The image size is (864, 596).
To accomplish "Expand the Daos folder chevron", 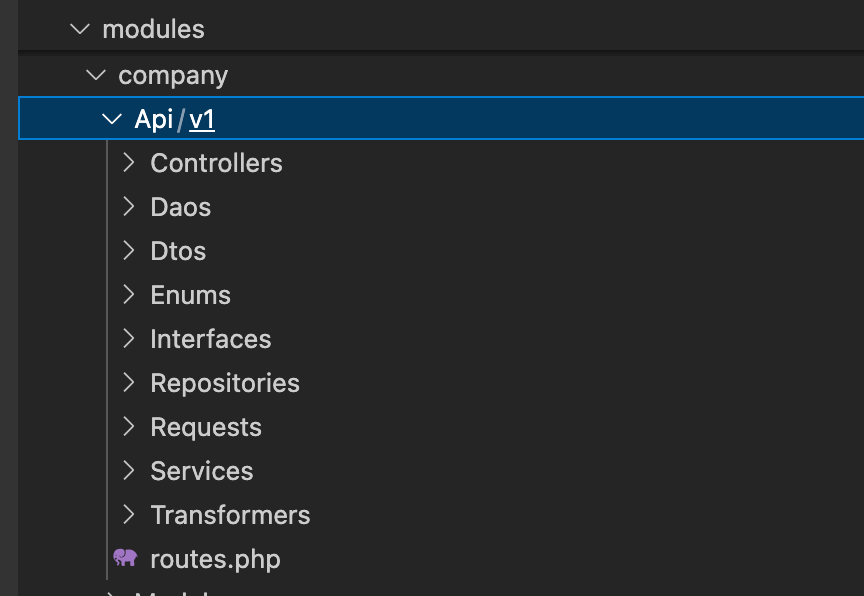I will pos(129,207).
